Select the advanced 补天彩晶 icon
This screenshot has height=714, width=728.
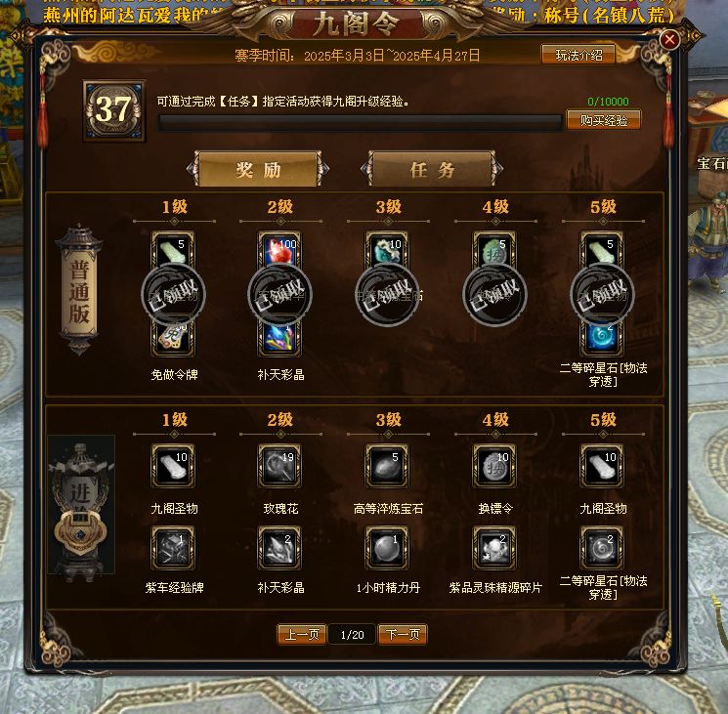280,548
